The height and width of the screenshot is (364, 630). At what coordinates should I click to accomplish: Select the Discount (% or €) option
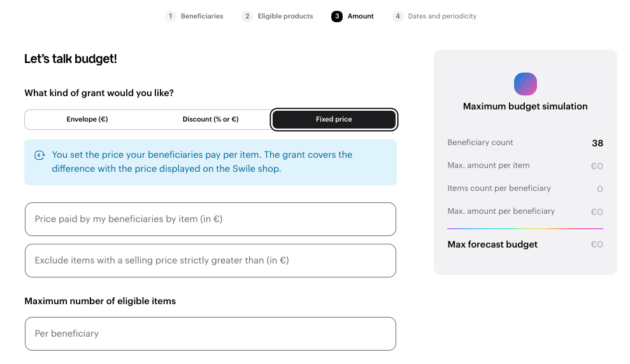pos(210,120)
